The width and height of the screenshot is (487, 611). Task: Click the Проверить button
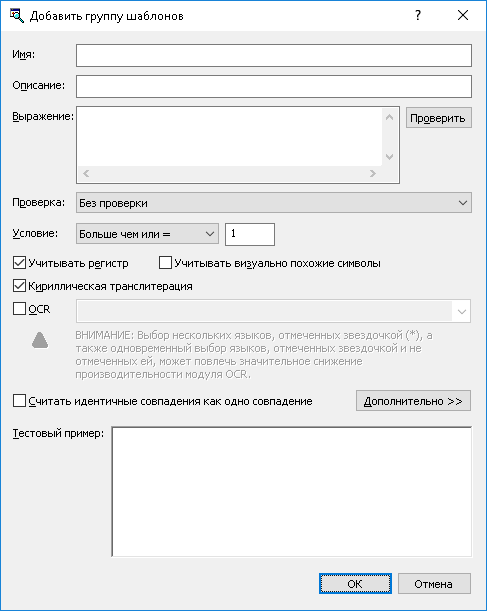438,118
